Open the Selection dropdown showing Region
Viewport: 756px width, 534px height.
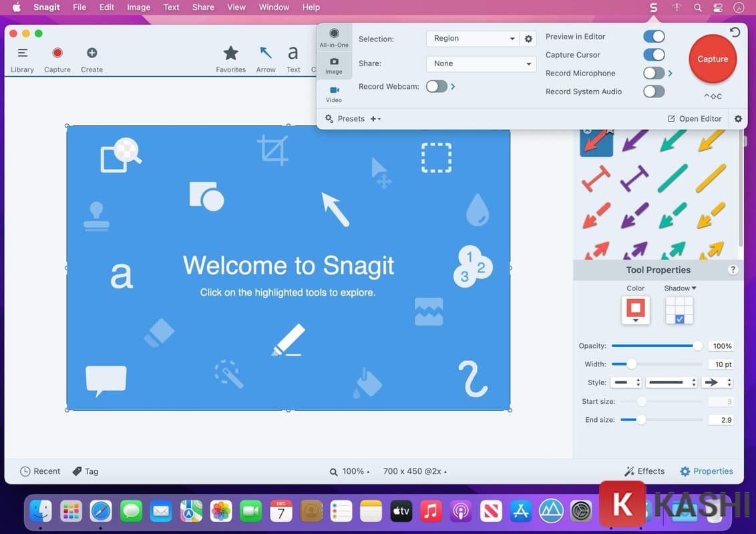(x=473, y=39)
